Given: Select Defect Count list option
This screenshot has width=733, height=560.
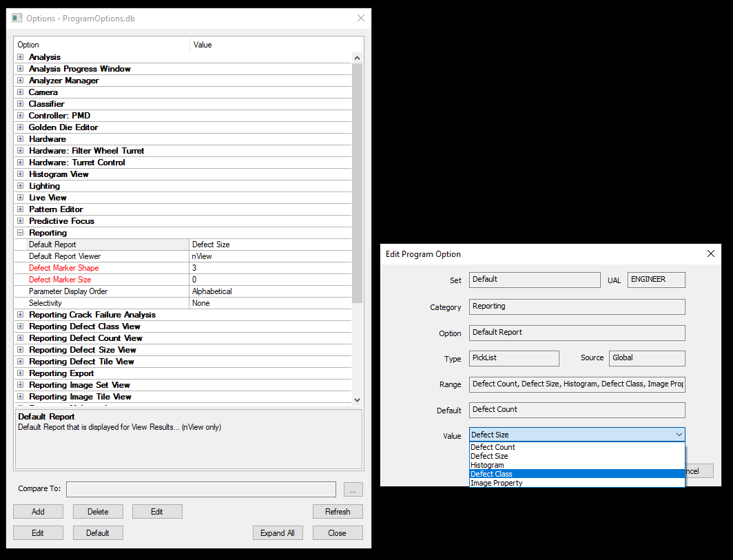Looking at the screenshot, I should [x=493, y=447].
